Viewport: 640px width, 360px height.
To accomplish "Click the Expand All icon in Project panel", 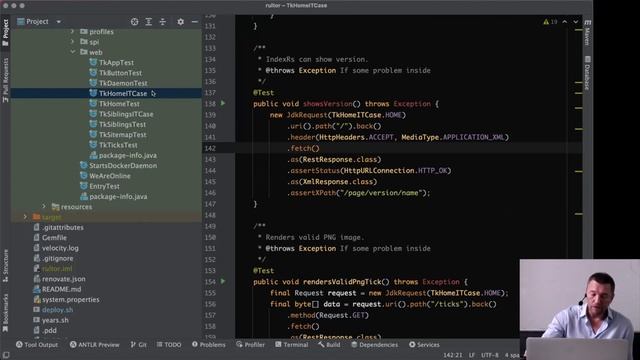I will click(x=149, y=22).
